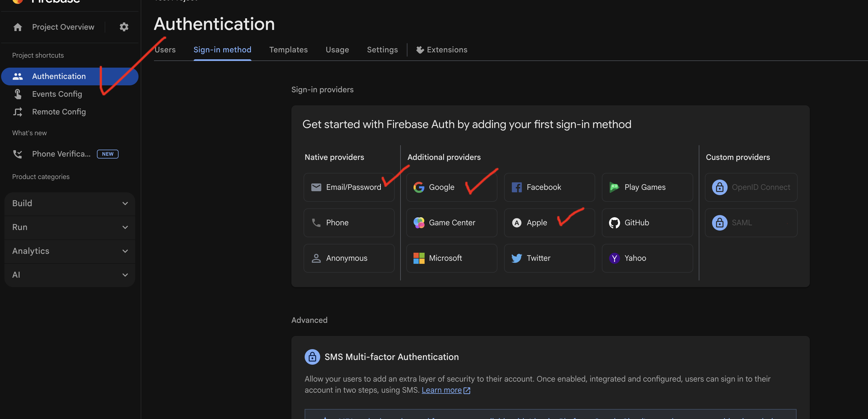The image size is (868, 419).
Task: Expand the Run product category
Action: [70, 227]
